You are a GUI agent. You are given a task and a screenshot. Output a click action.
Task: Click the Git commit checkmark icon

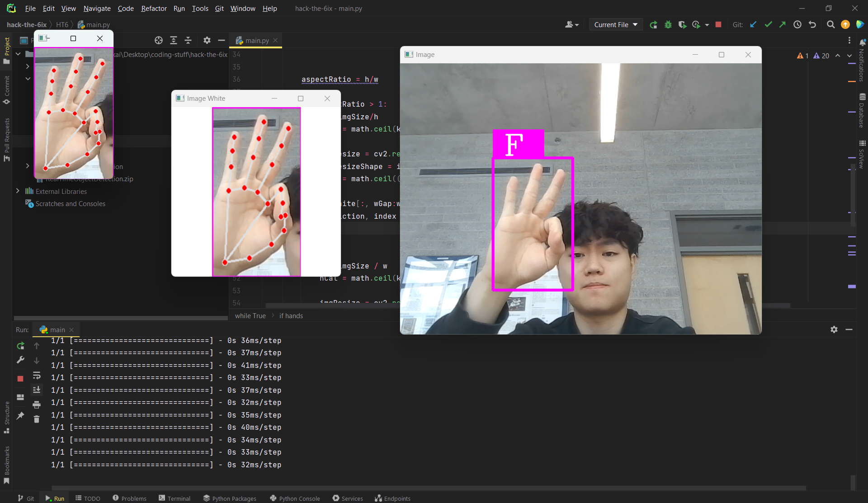768,25
